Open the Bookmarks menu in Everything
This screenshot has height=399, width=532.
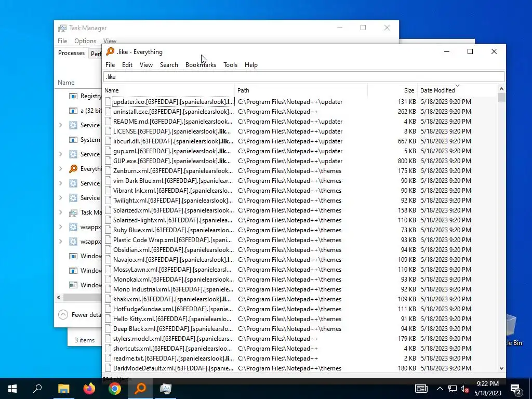coord(201,65)
